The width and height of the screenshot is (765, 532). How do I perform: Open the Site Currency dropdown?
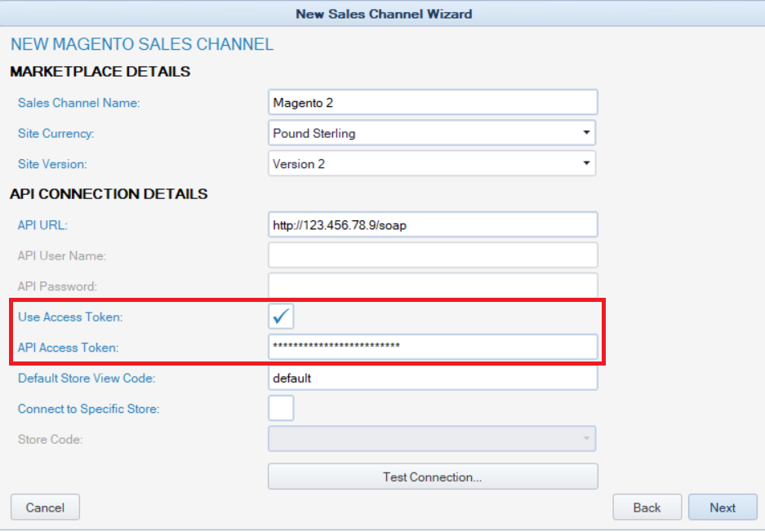(x=432, y=133)
